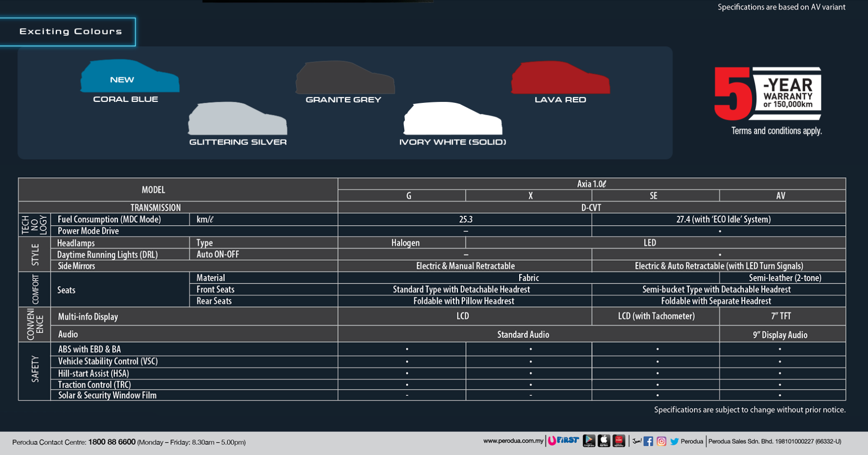Pick the Glittering Silver car colour
This screenshot has width=868, height=455.
point(237,119)
